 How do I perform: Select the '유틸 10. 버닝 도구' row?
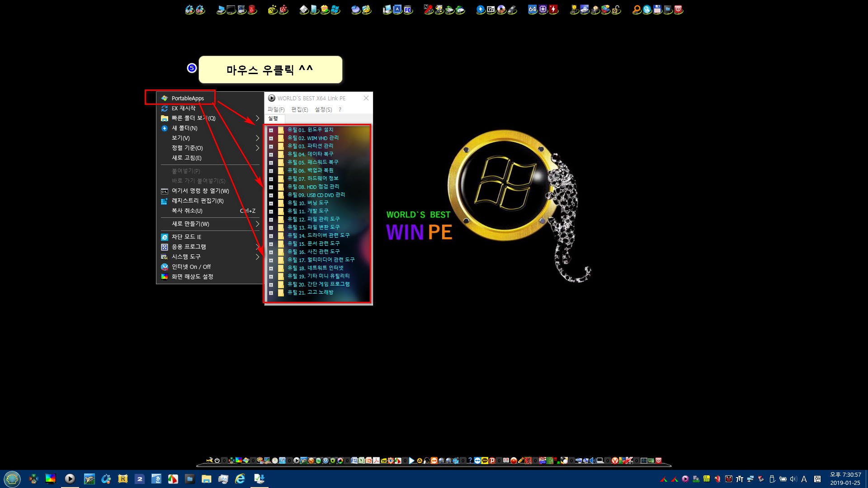point(308,203)
